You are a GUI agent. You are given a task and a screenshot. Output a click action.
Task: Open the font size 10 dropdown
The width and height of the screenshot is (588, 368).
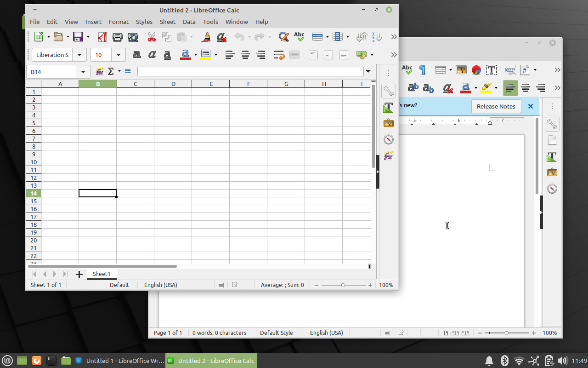pyautogui.click(x=119, y=55)
